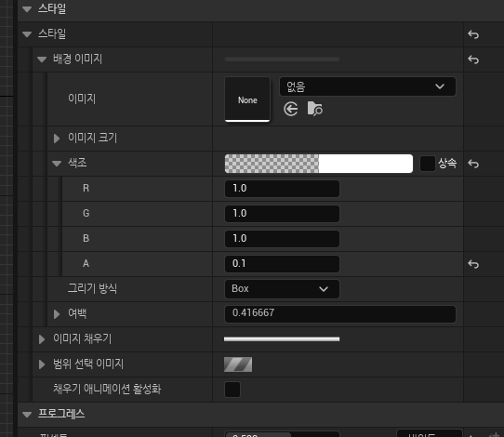Select the 그리기 방식 property label
This screenshot has height=437, width=504.
[x=93, y=288]
